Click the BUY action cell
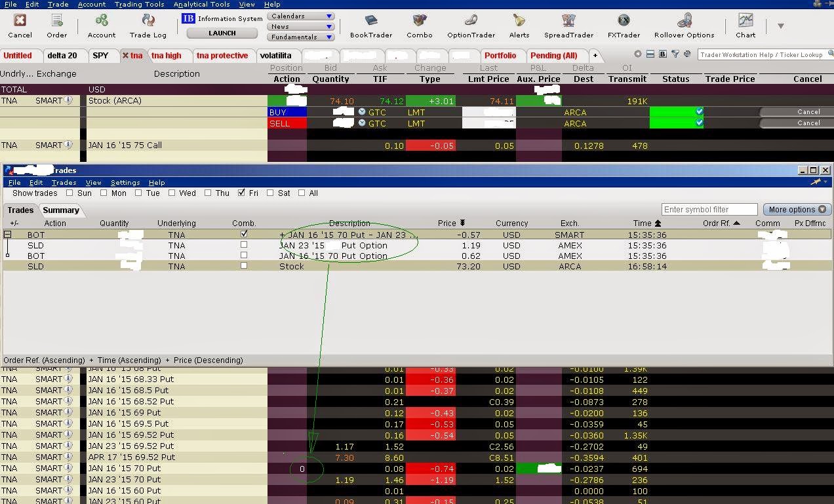 (x=287, y=112)
